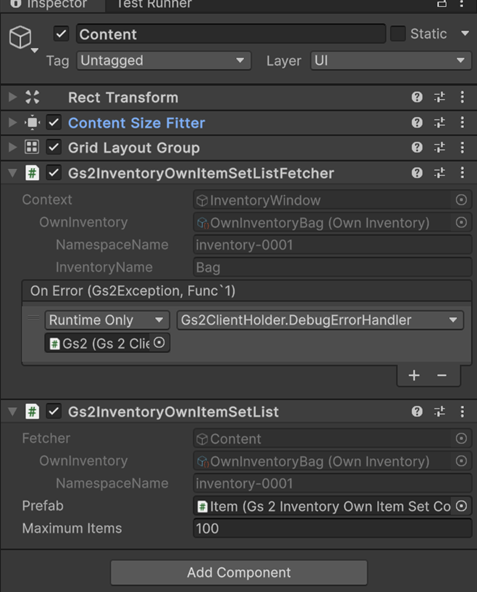Image resolution: width=477 pixels, height=592 pixels.
Task: Open Grid Layout Group three-dot menu
Action: [462, 148]
